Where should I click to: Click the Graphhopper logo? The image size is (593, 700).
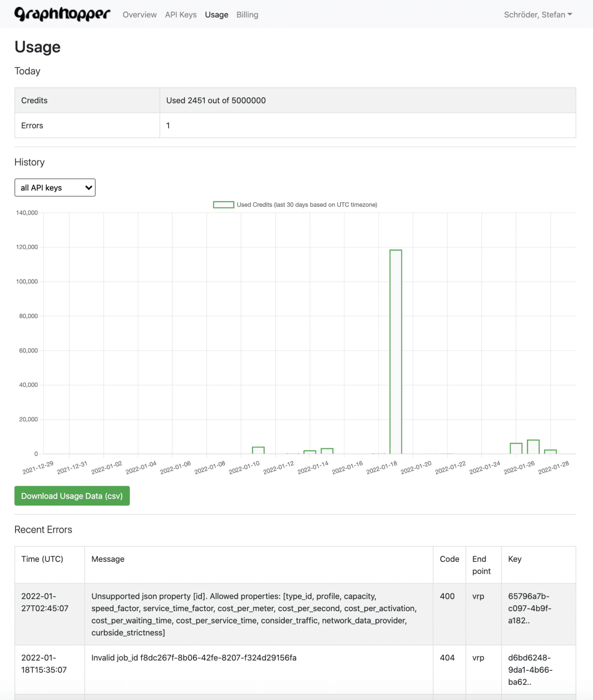pyautogui.click(x=62, y=14)
